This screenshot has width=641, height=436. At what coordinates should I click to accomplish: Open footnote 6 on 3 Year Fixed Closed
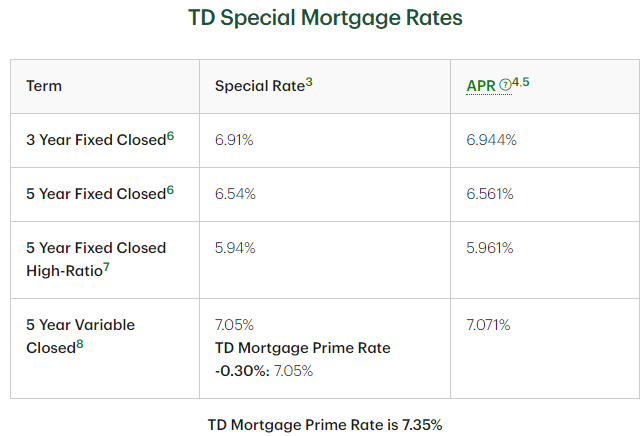click(x=171, y=135)
